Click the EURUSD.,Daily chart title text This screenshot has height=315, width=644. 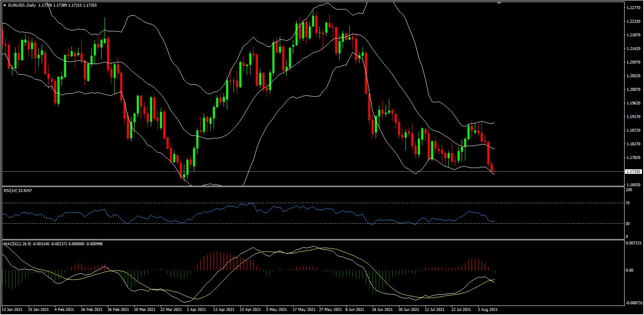coord(21,5)
